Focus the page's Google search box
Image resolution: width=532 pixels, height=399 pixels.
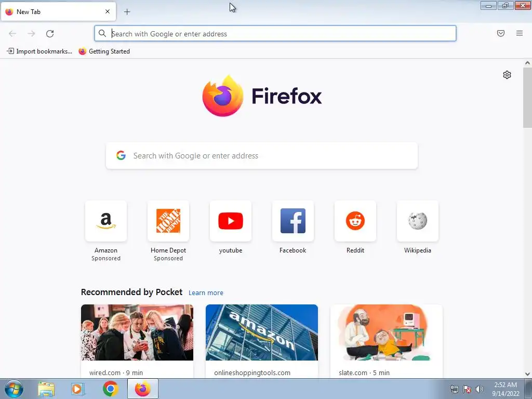[262, 156]
